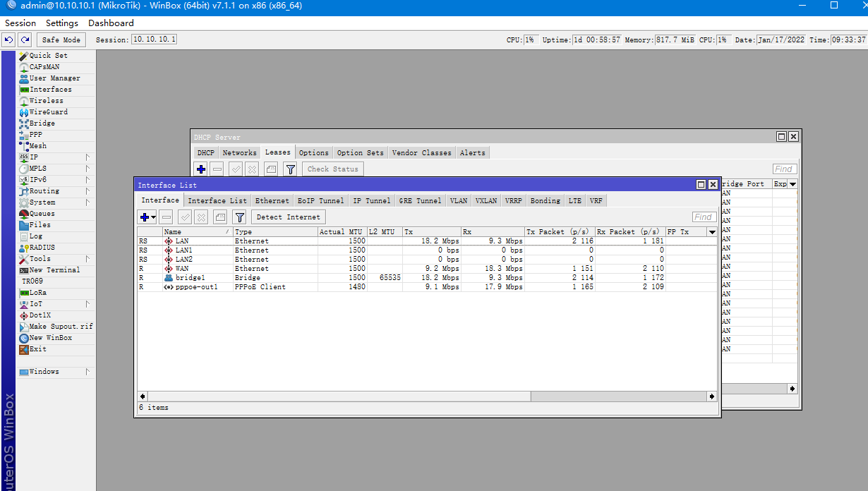Screen dimensions: 868x491
Task: Click the enable (checkmark) icon in Interface List
Action: 185,217
